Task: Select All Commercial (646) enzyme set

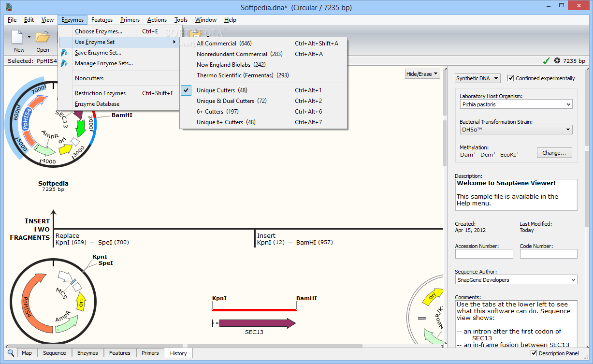Action: 263,44
